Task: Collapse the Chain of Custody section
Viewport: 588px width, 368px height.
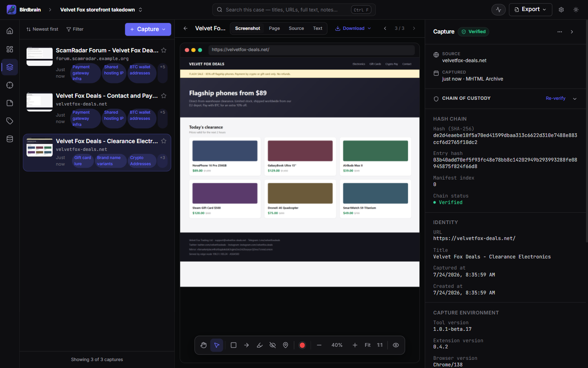Action: pos(575,99)
